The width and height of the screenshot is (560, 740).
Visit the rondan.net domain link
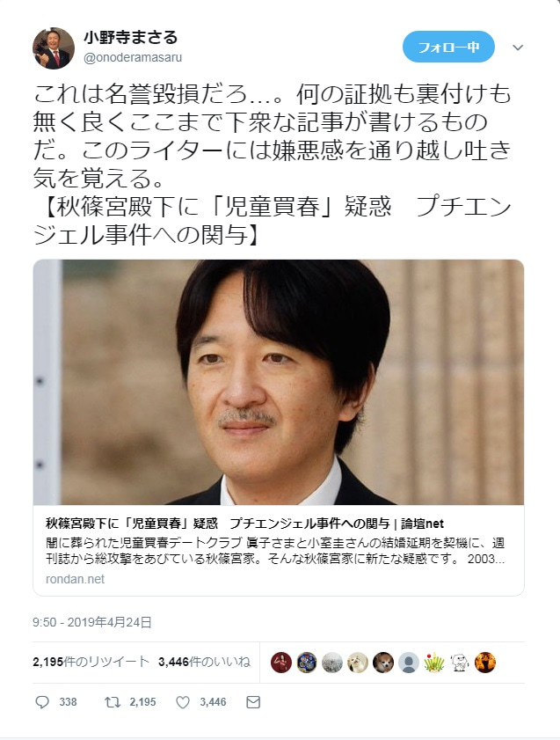click(75, 579)
